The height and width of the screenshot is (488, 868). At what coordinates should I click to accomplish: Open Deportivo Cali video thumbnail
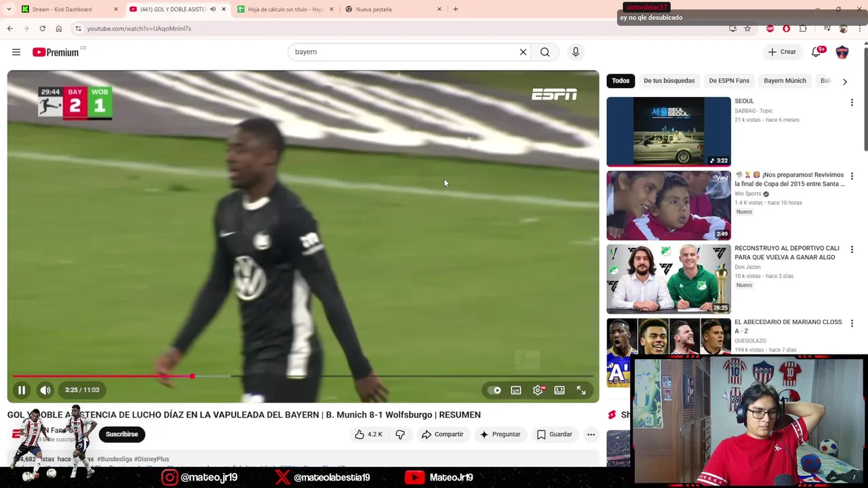(669, 279)
